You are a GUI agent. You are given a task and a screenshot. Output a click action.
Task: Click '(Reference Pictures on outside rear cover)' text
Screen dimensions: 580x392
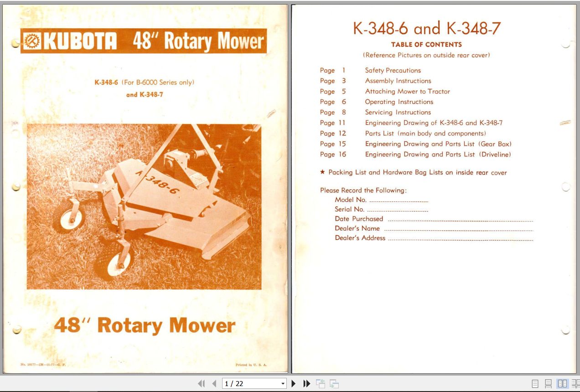pyautogui.click(x=426, y=55)
